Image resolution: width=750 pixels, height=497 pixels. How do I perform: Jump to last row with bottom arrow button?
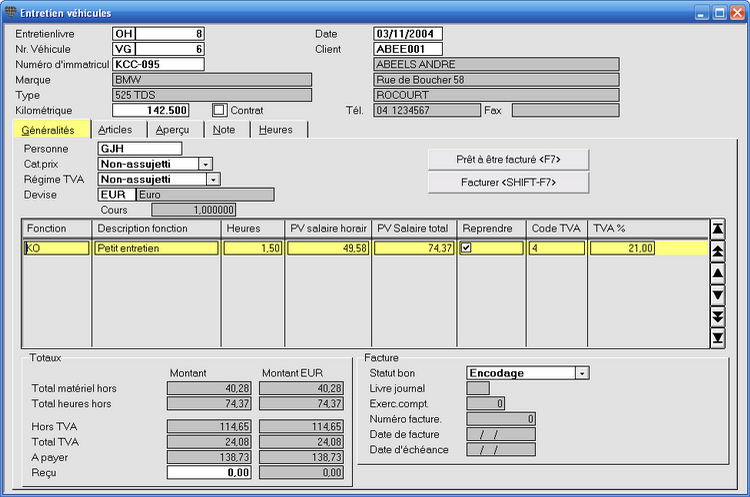(x=717, y=339)
